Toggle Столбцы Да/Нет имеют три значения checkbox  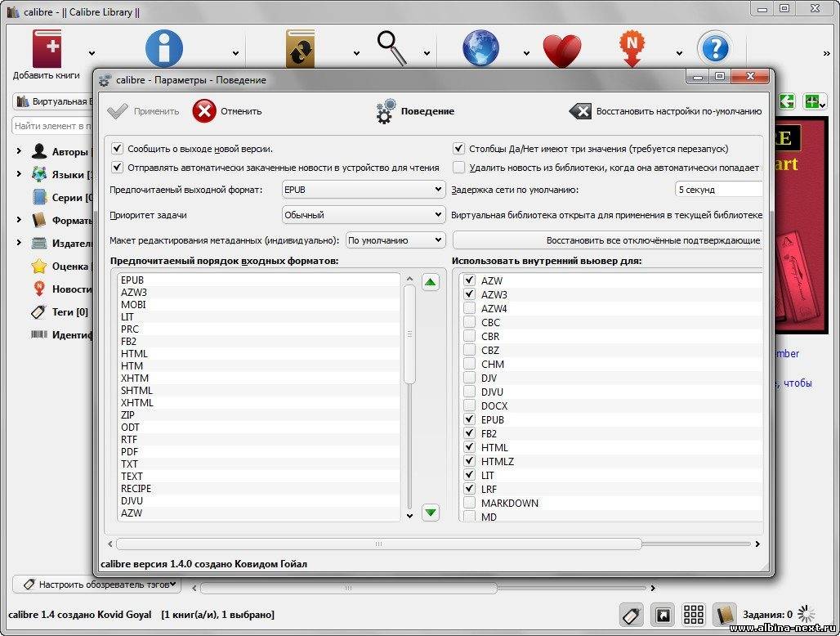pyautogui.click(x=458, y=149)
